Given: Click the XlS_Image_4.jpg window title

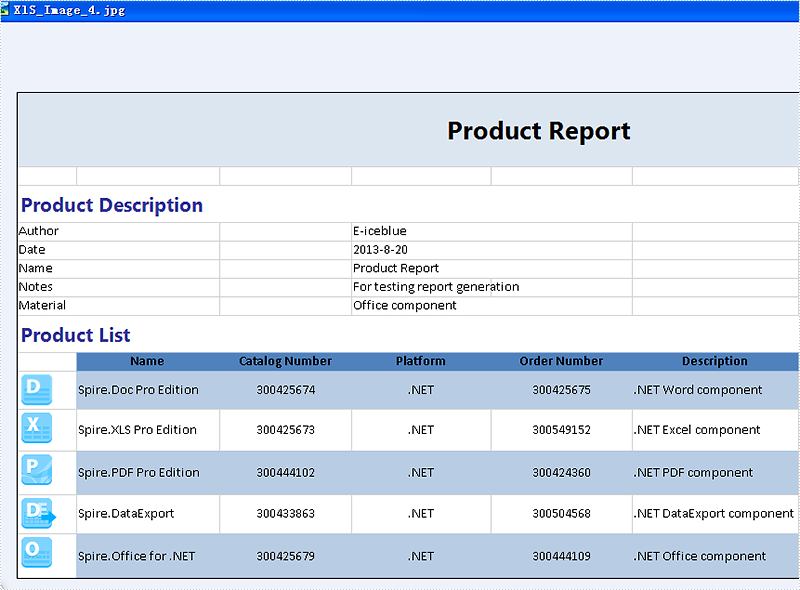Looking at the screenshot, I should [x=69, y=10].
